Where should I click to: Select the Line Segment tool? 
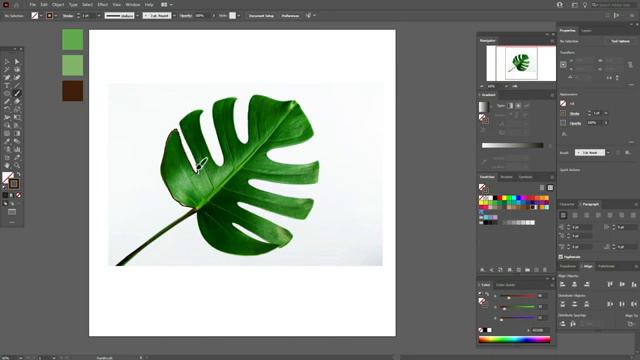pyautogui.click(x=17, y=86)
